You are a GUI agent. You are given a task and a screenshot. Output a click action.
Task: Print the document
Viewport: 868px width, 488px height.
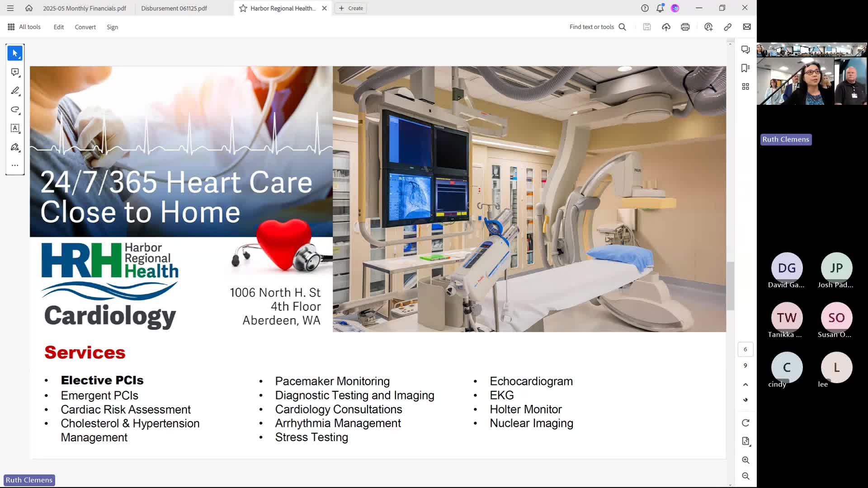[x=685, y=27]
